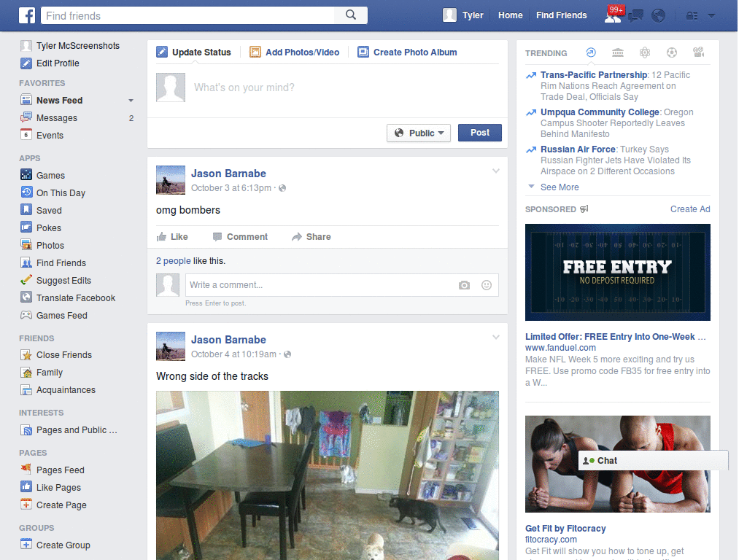Click the Write a comment field
Viewport: 747px width, 560px height.
pyautogui.click(x=320, y=285)
